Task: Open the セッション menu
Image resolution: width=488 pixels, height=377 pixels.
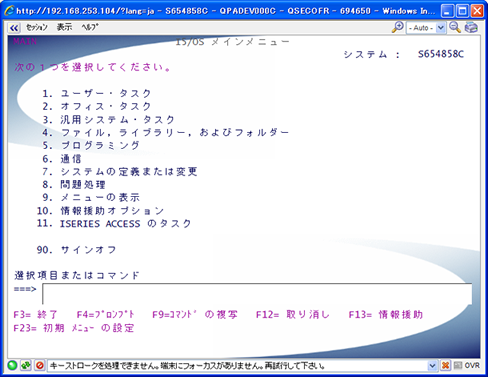Action: 37,27
